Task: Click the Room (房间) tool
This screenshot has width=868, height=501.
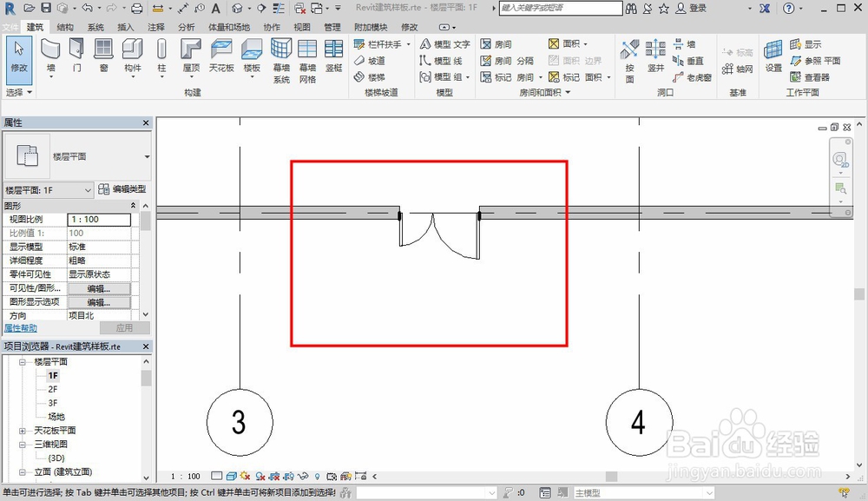Action: tap(496, 43)
